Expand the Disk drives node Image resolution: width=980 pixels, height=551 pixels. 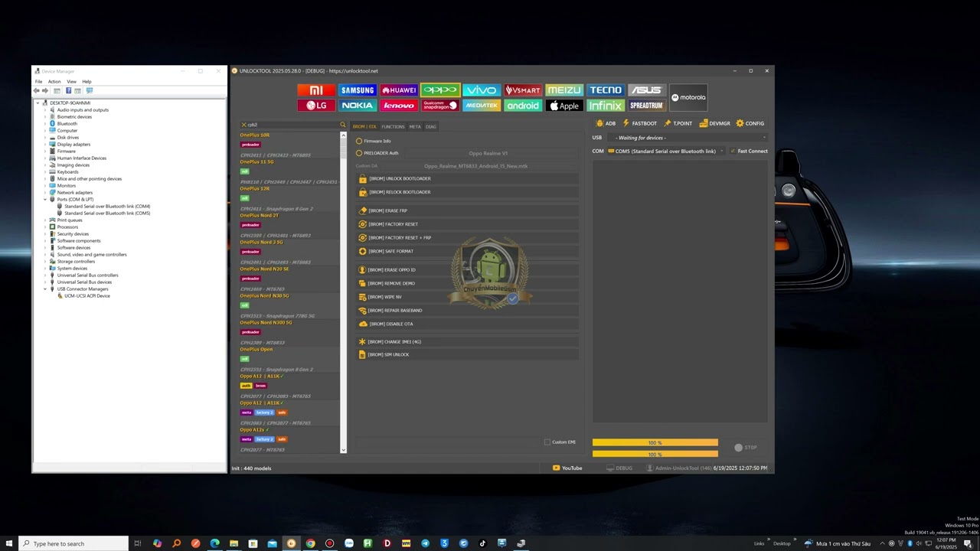(45, 138)
